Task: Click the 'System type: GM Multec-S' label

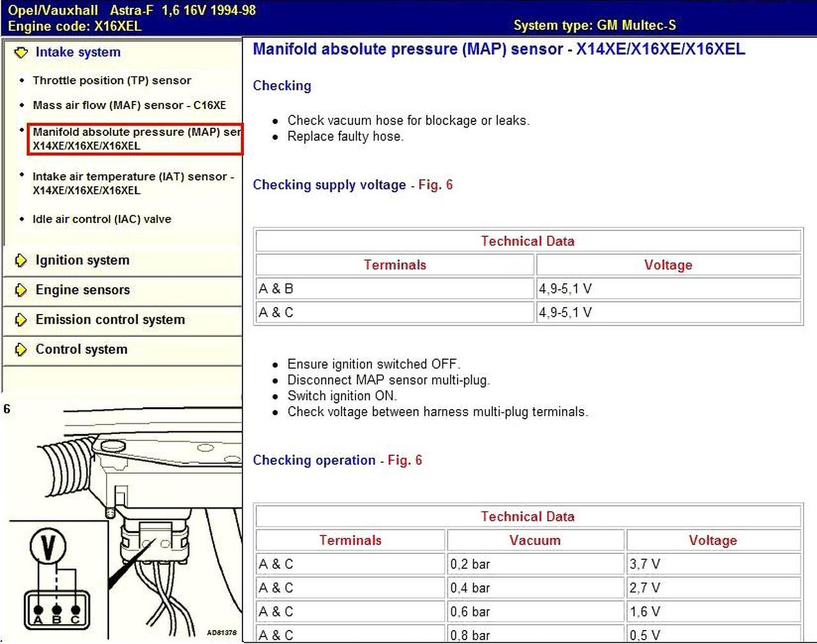Action: point(594,26)
